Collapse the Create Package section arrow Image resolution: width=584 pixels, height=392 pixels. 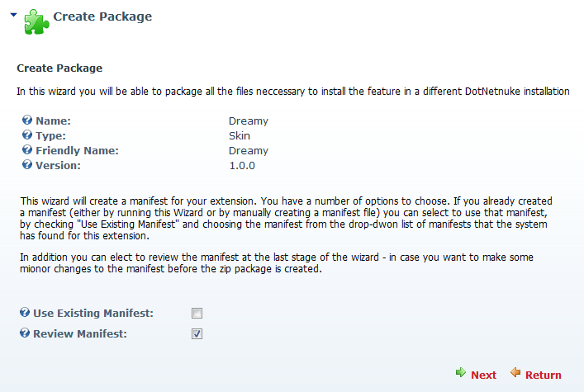point(14,15)
